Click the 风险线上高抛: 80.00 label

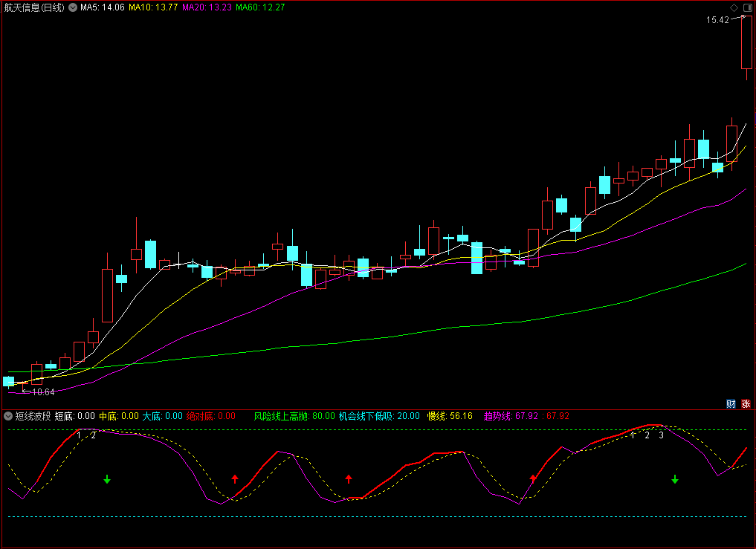(x=294, y=416)
